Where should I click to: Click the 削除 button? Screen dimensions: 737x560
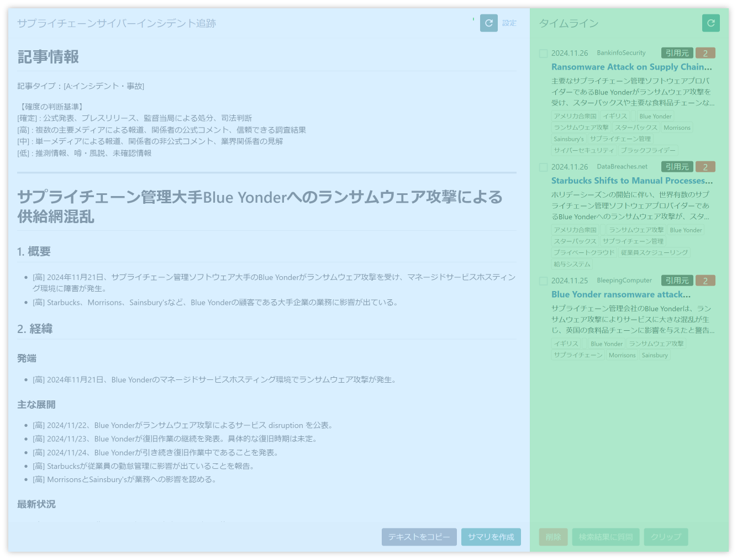tap(553, 537)
